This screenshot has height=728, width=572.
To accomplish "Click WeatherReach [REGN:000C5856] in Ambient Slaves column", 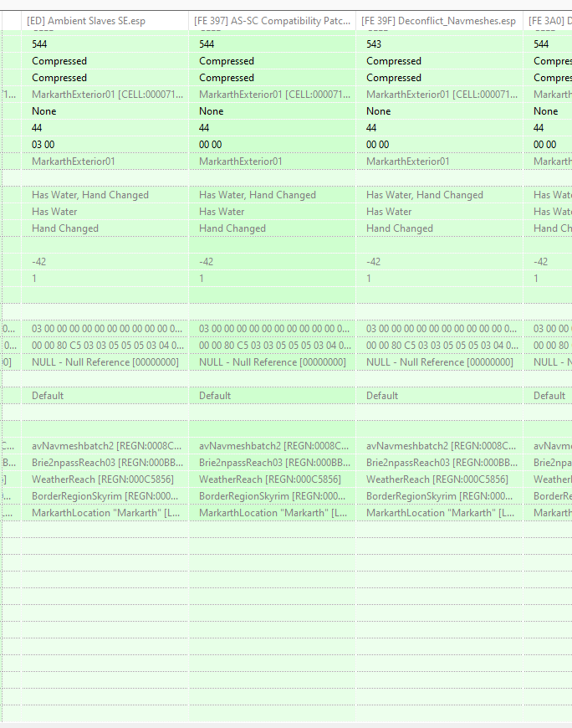I will tap(103, 479).
